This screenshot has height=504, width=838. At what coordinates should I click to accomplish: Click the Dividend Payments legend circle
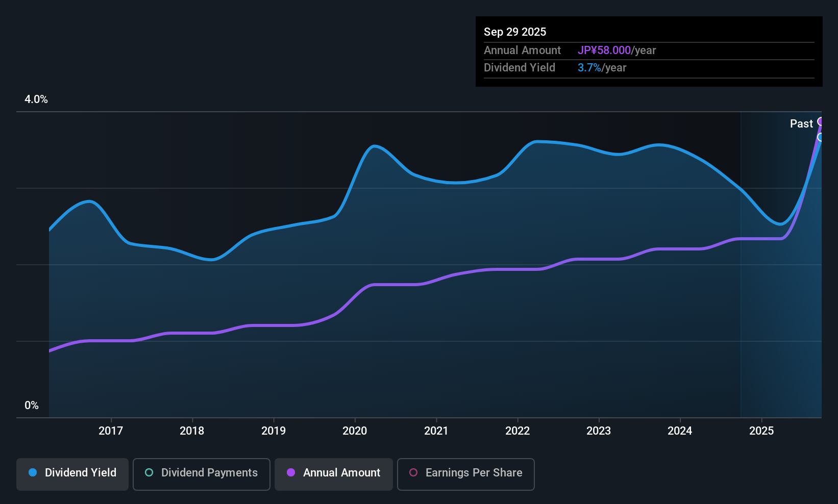[x=149, y=473]
